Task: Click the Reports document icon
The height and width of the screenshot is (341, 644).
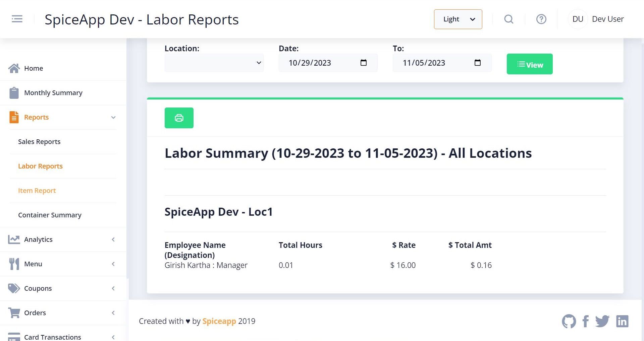Action: 14,117
